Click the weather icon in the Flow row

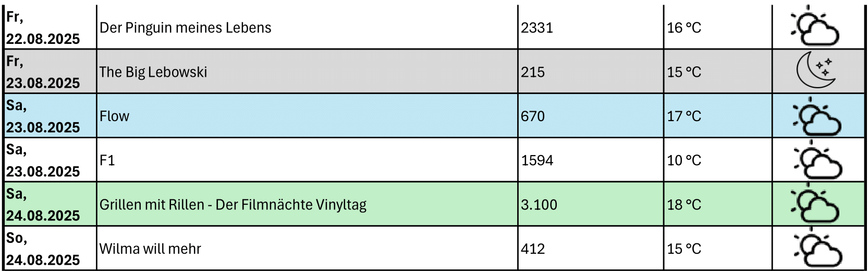tap(816, 116)
